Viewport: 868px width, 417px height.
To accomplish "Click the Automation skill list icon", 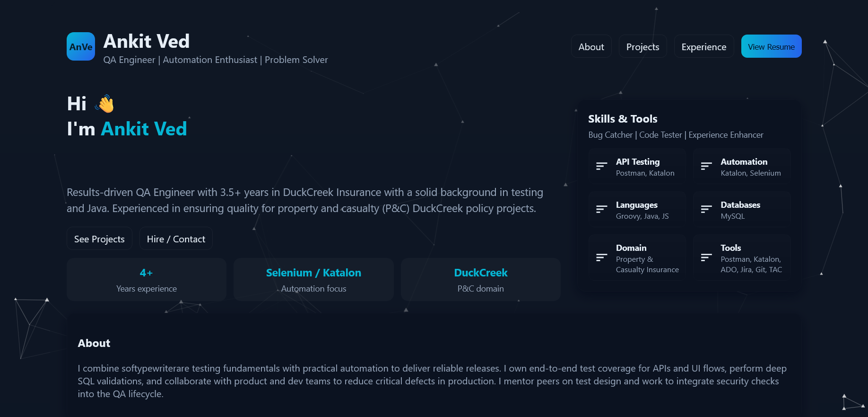I will click(706, 166).
